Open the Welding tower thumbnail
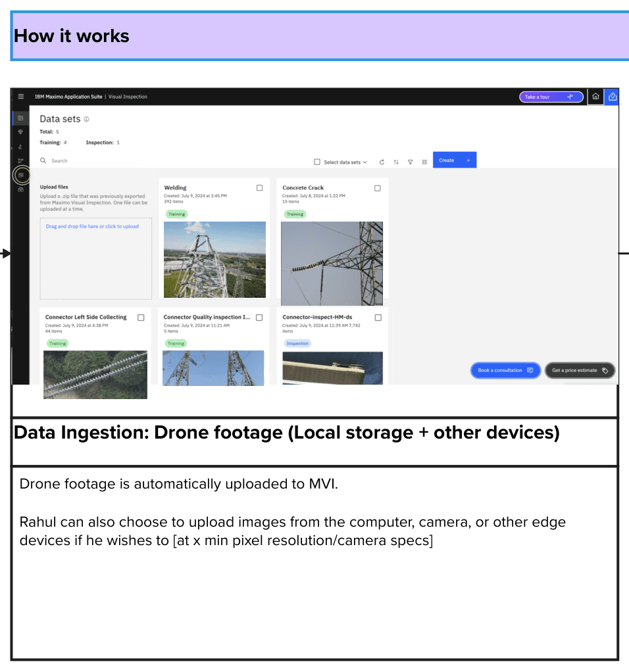Viewport: 629px width, 672px height. [x=214, y=260]
